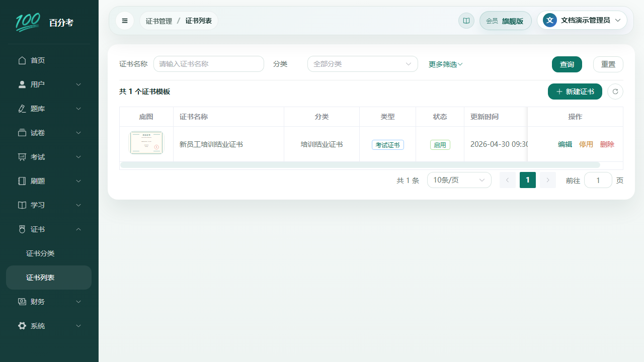This screenshot has width=644, height=362.
Task: Open 文档演示管理员 account dropdown
Action: tap(582, 20)
